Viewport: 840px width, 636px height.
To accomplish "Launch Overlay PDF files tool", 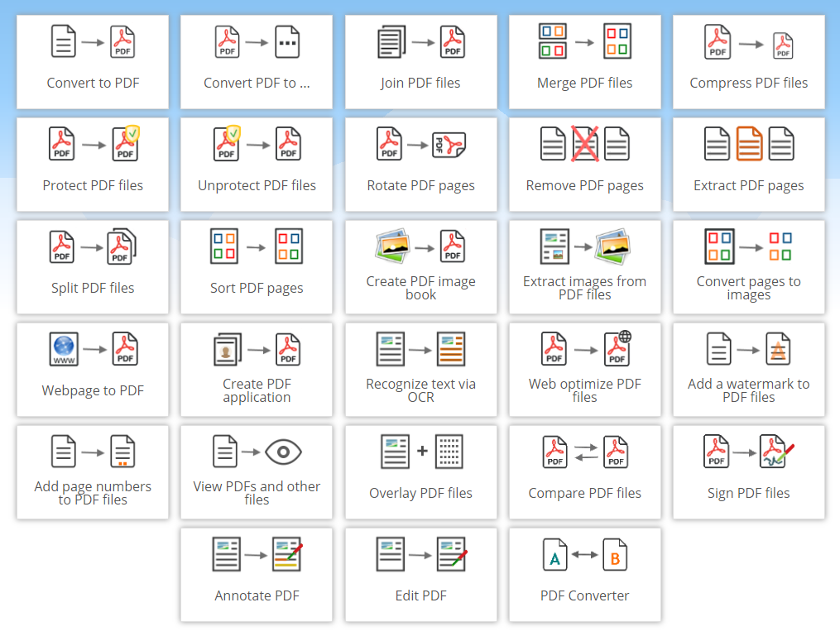I will pyautogui.click(x=421, y=472).
